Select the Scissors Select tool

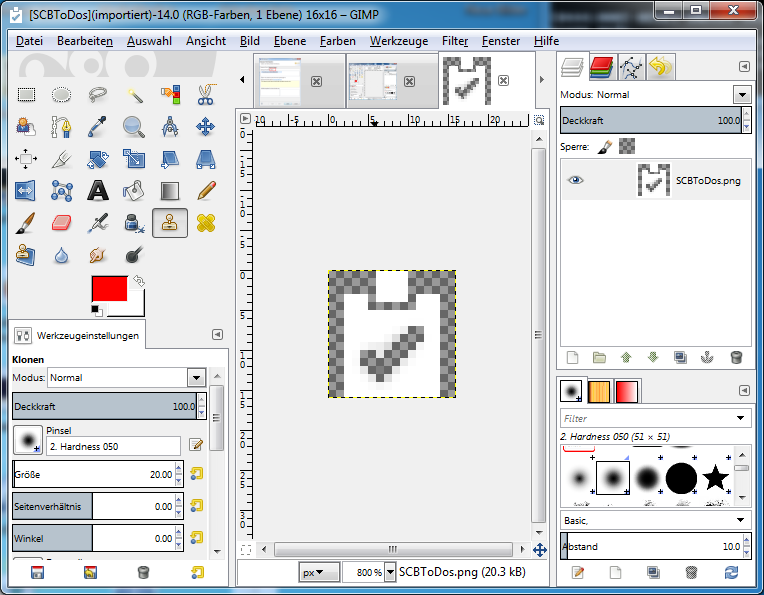206,95
